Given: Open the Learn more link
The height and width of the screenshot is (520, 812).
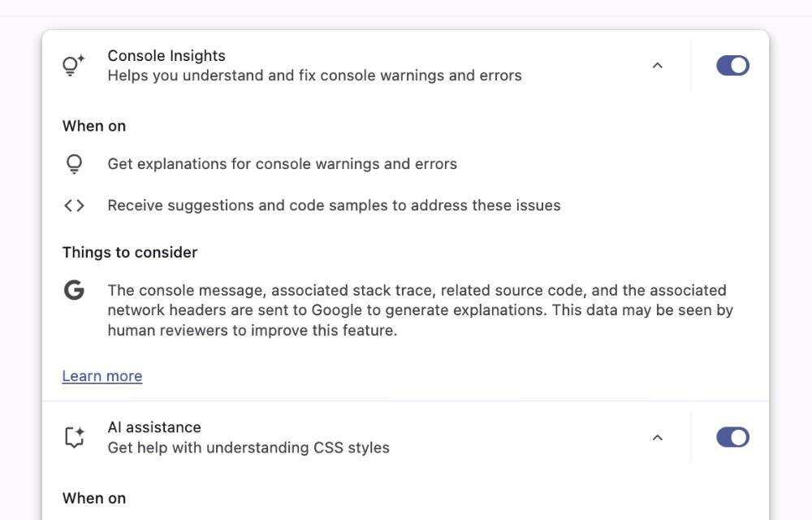Looking at the screenshot, I should [102, 376].
